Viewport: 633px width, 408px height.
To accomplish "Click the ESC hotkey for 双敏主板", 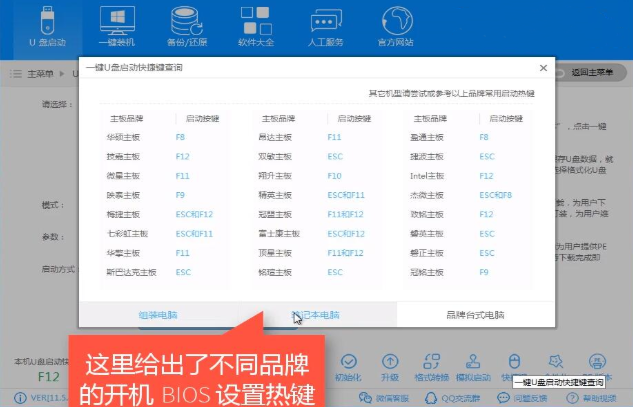I will (x=335, y=157).
